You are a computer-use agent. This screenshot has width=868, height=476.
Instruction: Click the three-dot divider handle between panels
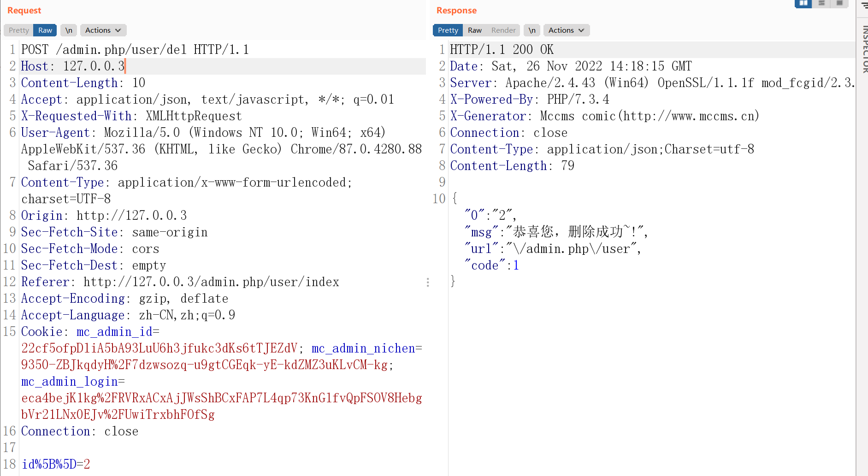tap(428, 282)
